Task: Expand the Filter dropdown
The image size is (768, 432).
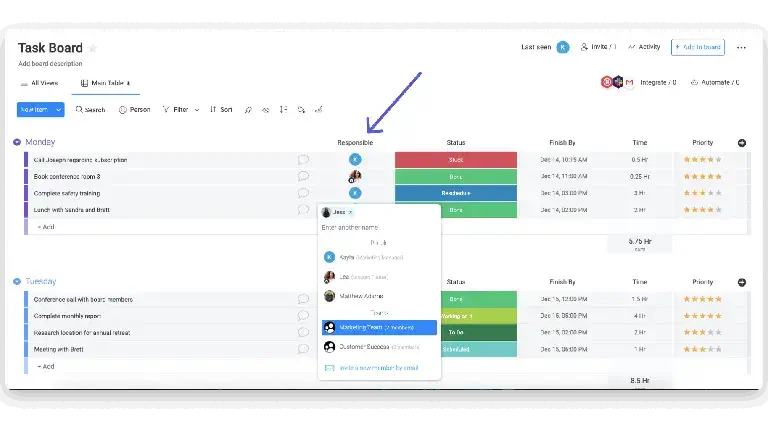Action: tap(197, 110)
